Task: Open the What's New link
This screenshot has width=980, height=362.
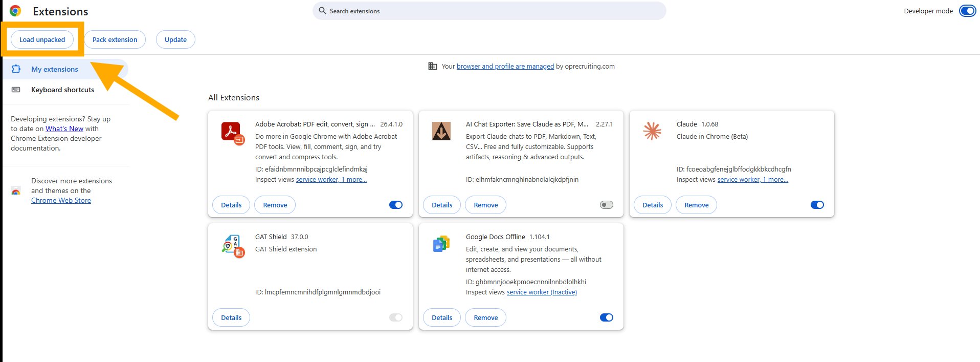Action: click(x=64, y=129)
